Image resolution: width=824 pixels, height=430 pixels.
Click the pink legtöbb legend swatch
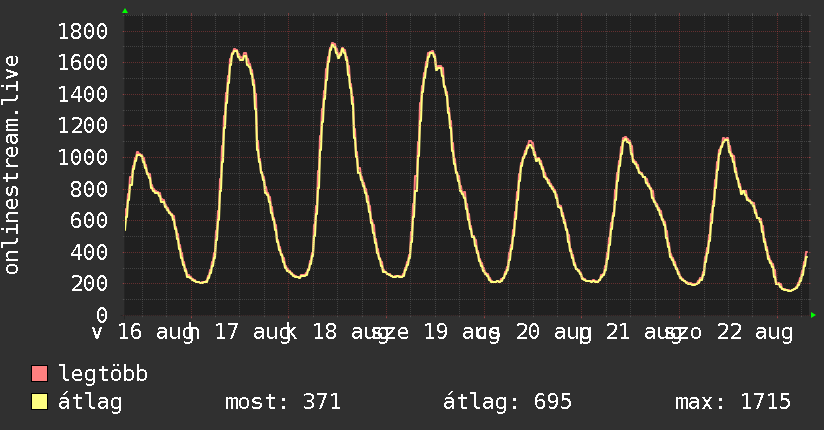coord(39,374)
